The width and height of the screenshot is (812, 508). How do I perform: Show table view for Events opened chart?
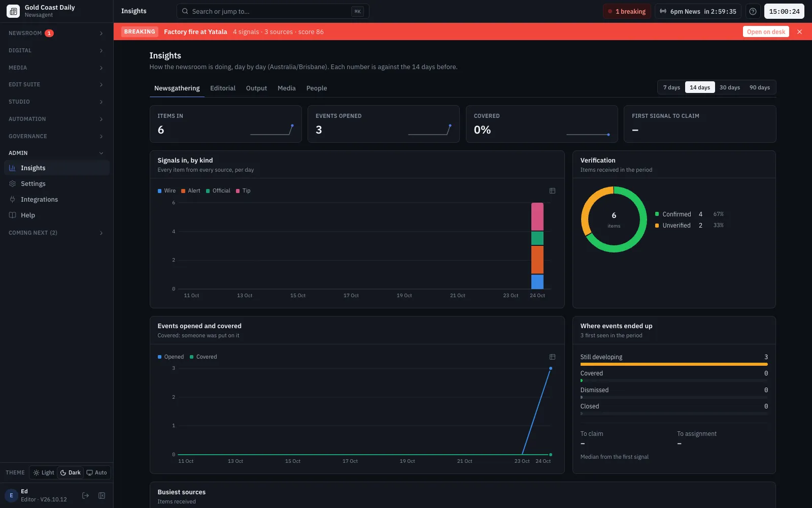point(552,357)
